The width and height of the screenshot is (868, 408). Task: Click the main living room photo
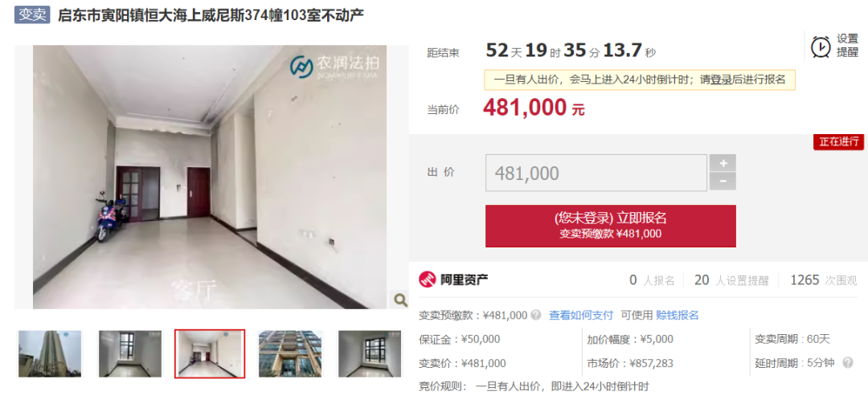[x=210, y=177]
